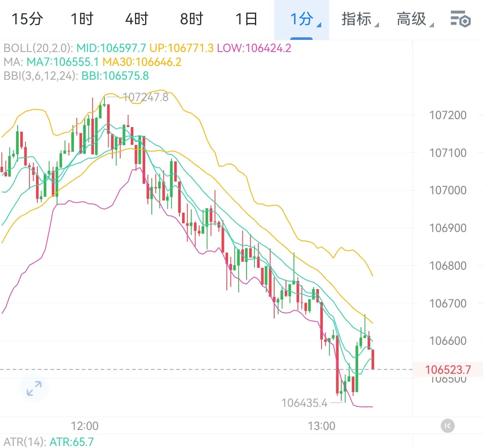Click the ATR(14) indicator label
The image size is (483, 448).
point(25,442)
